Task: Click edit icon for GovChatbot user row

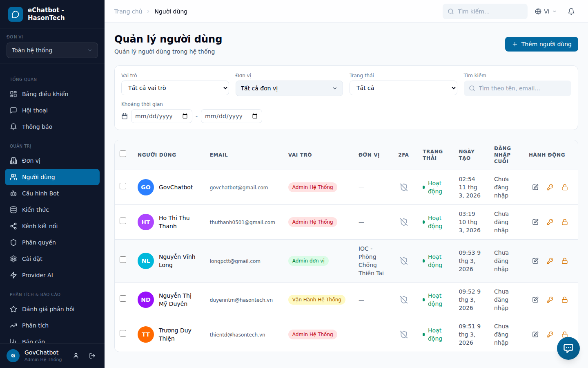Action: (535, 187)
